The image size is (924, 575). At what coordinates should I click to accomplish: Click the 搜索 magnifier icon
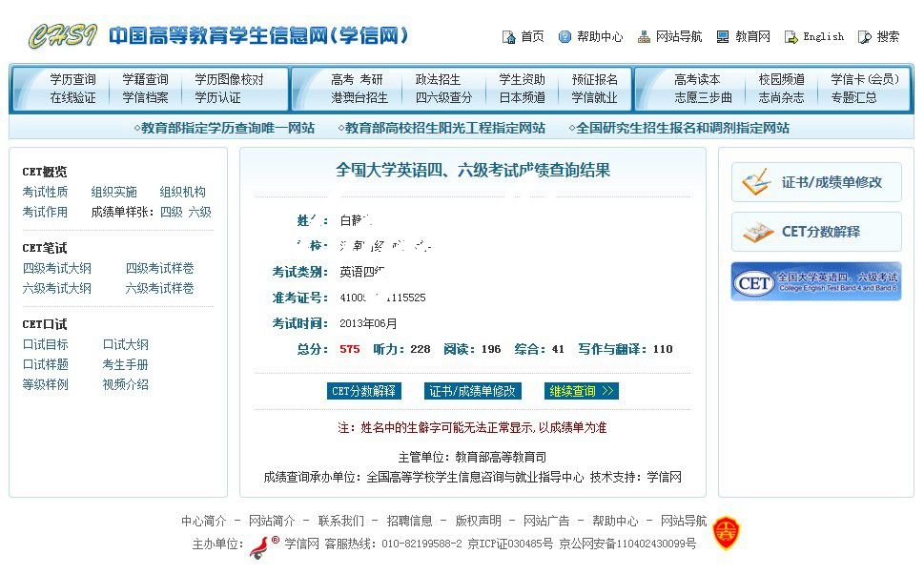pos(865,37)
